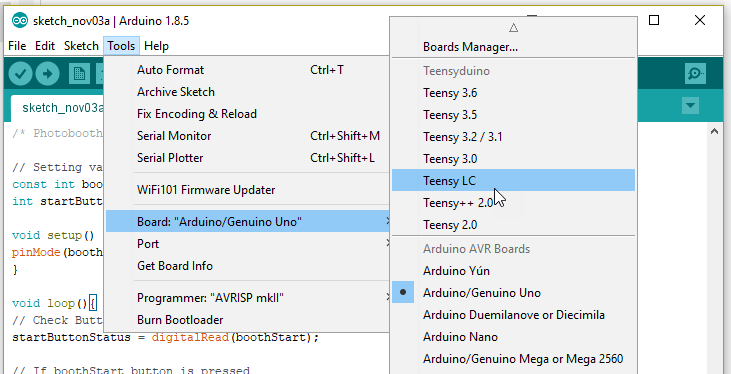
Task: Expand the Board: Arduino/Genuino Uno submenu
Action: pos(248,221)
